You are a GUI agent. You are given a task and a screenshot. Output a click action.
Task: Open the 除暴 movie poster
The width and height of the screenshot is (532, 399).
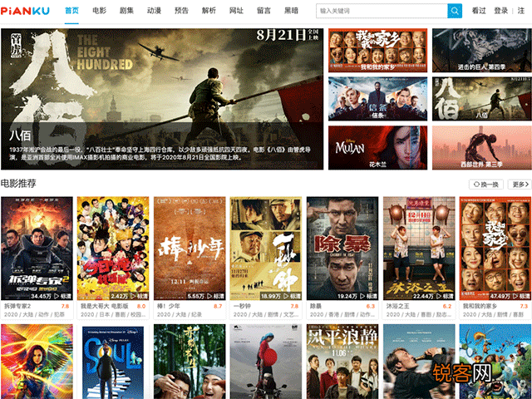point(342,249)
